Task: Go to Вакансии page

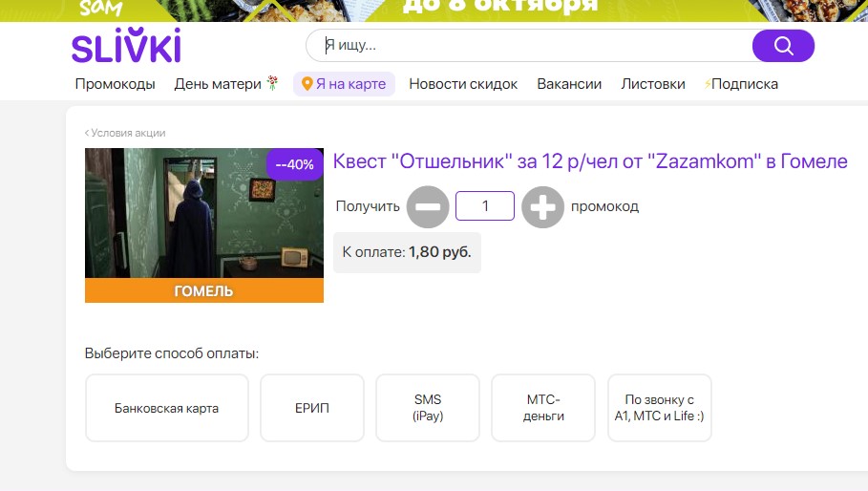Action: coord(569,84)
